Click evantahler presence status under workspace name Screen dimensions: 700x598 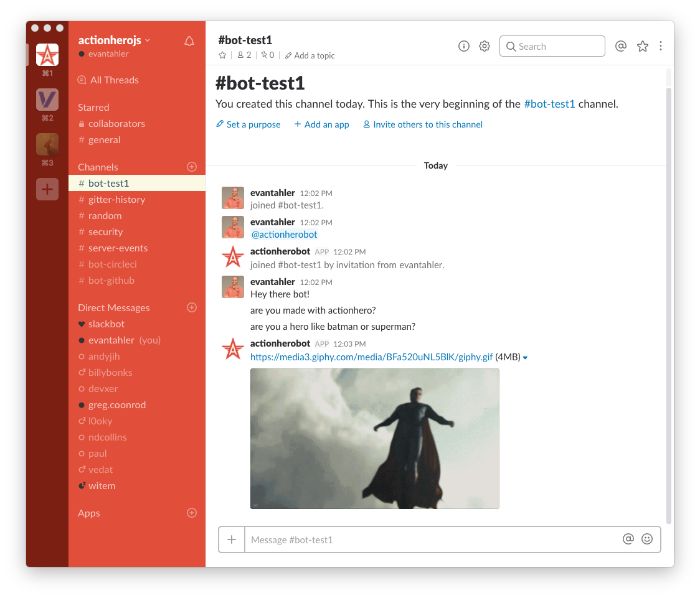pyautogui.click(x=103, y=54)
